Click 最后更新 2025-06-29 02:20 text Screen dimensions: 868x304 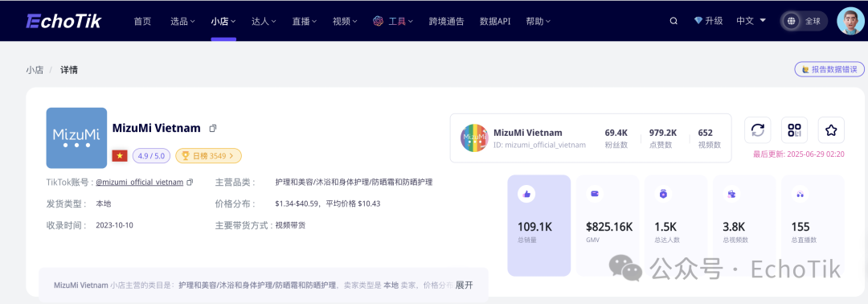(798, 154)
